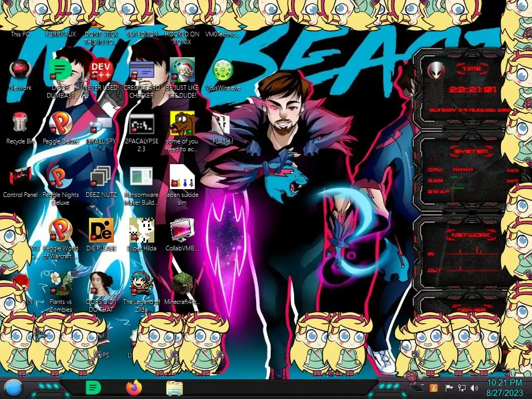Click the CPU usage bar in widget
The image size is (532, 399).
tap(463, 169)
